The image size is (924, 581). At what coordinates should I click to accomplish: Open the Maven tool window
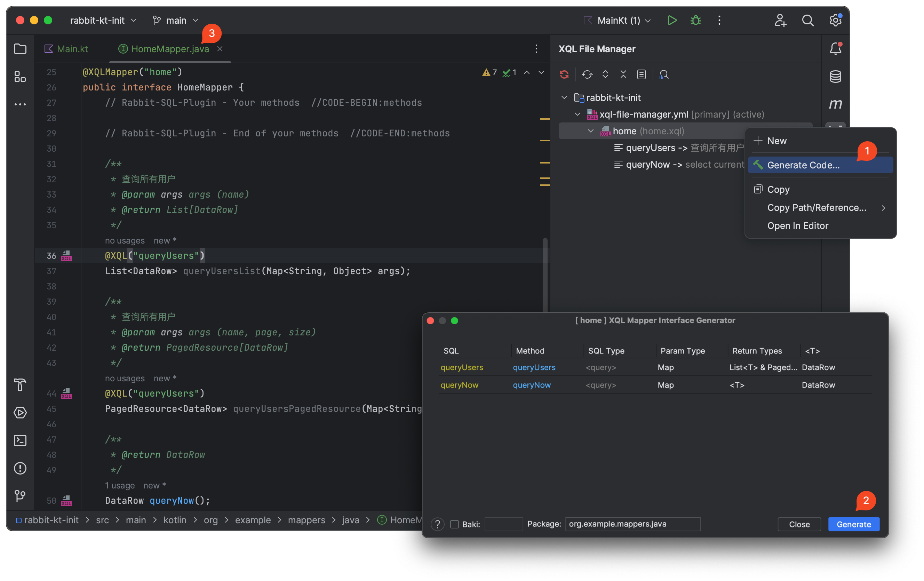point(835,104)
